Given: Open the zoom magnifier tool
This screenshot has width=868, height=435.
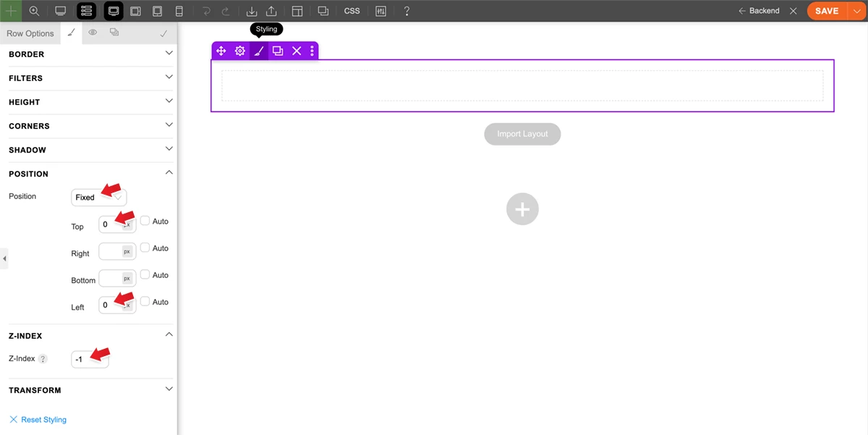Looking at the screenshot, I should (34, 11).
